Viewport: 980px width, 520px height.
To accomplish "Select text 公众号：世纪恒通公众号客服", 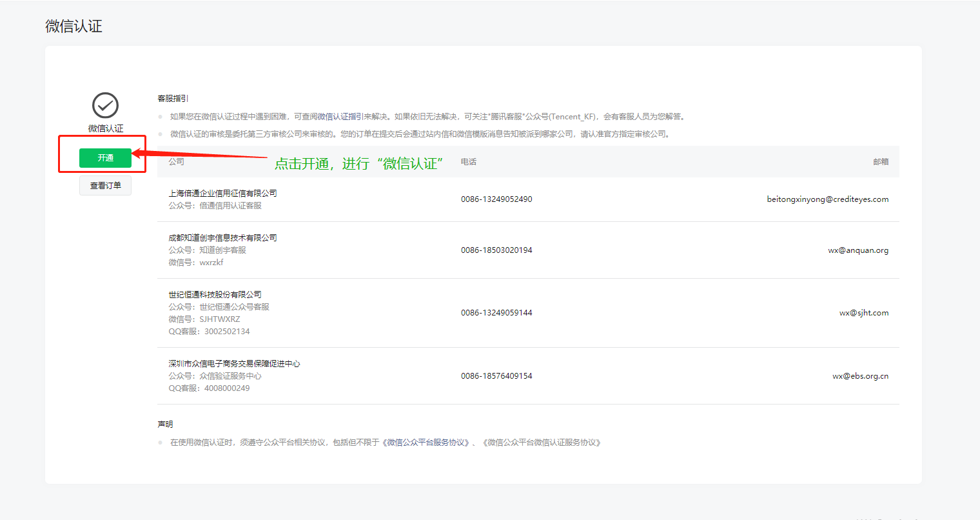I will (219, 307).
